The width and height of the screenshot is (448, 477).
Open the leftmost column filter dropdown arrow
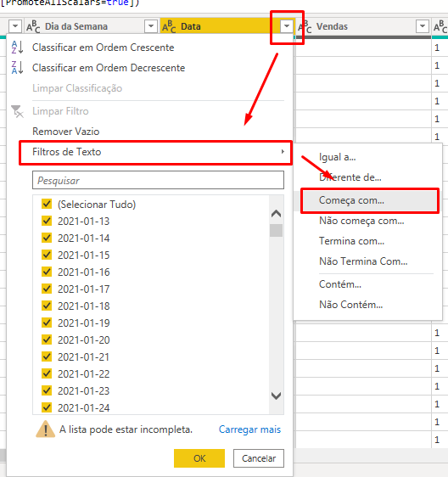click(x=15, y=26)
